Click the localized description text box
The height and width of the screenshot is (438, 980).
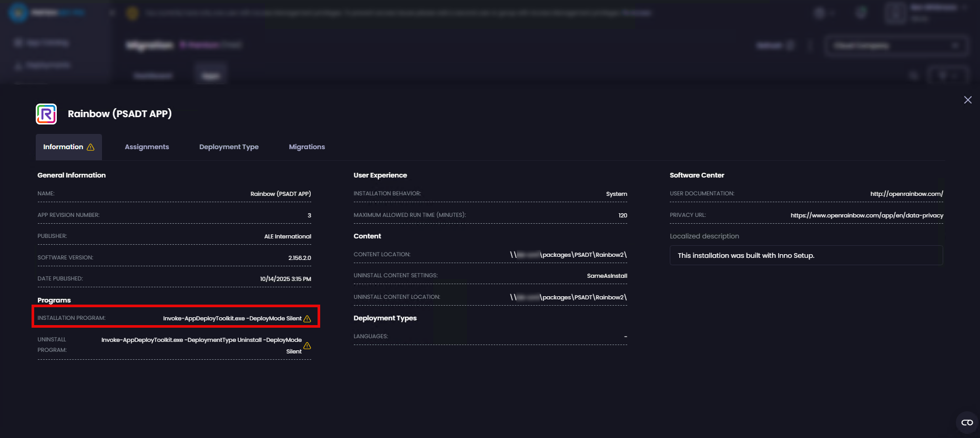(806, 255)
